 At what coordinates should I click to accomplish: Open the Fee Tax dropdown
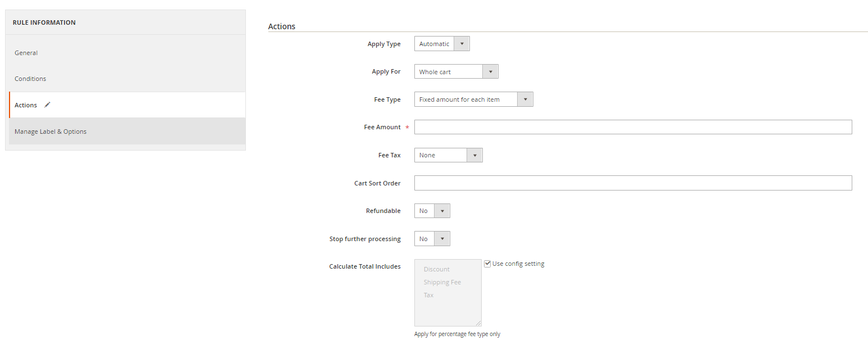coord(448,155)
